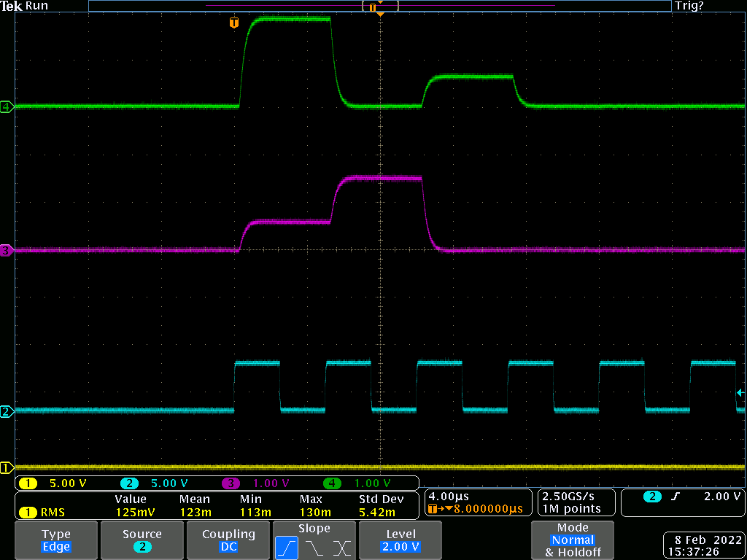Open the Coupling DC options
Viewport: 747px width, 560px height.
click(228, 540)
